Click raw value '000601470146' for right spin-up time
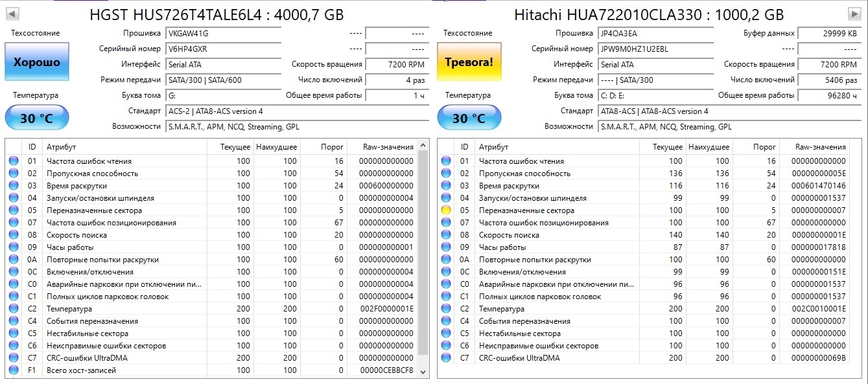The image size is (868, 384). click(x=819, y=186)
